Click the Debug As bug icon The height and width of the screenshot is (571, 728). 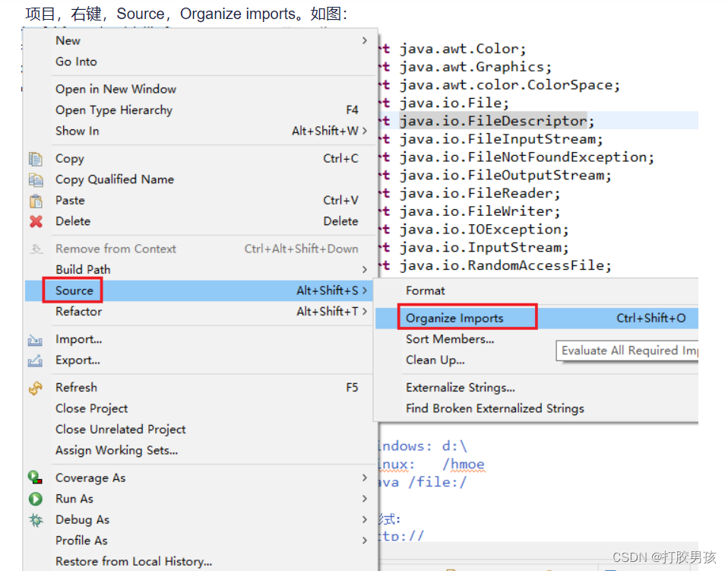tap(35, 519)
